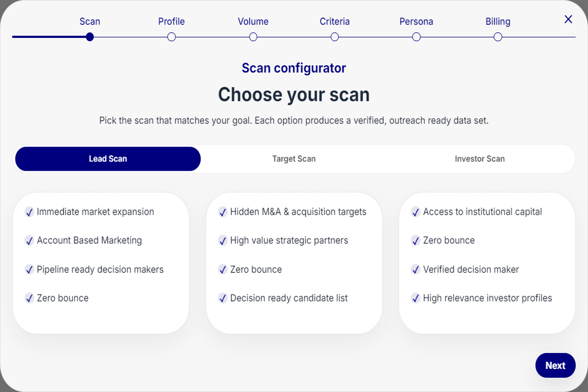Open the Criteria step in progress bar
Viewport: 588px width, 392px height.
[x=335, y=37]
